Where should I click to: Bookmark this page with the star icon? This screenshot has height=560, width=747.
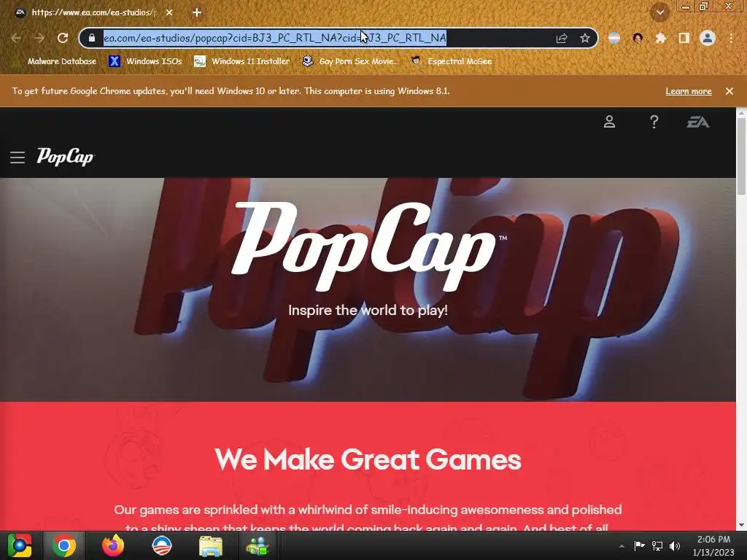[x=585, y=39]
